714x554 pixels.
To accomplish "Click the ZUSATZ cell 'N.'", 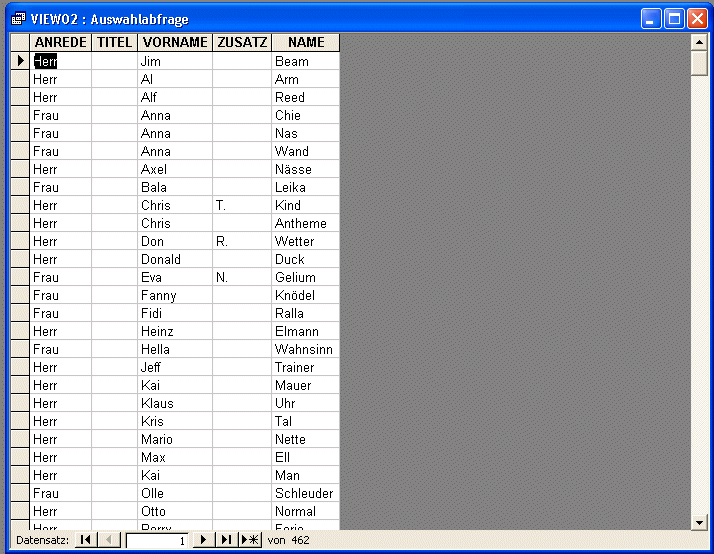I will 242,277.
